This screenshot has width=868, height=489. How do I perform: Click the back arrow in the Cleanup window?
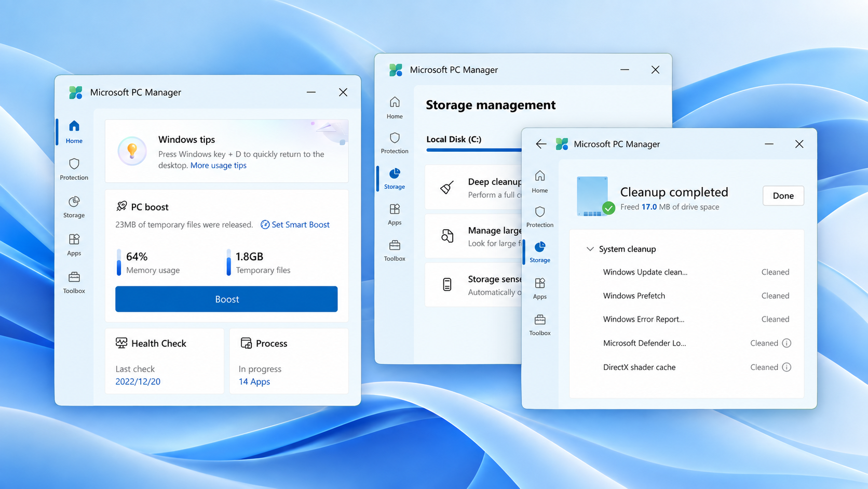click(x=541, y=144)
